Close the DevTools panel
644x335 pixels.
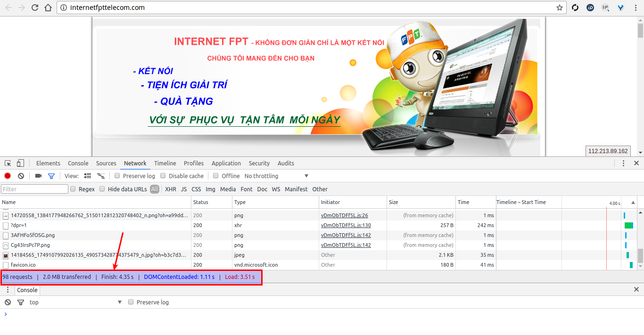[x=636, y=163]
